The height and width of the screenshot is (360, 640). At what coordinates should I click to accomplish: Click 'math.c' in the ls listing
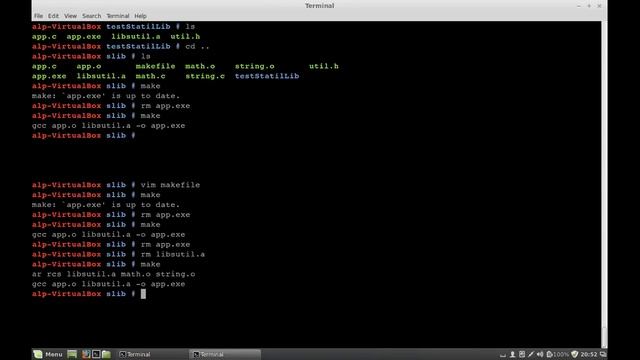[150, 76]
